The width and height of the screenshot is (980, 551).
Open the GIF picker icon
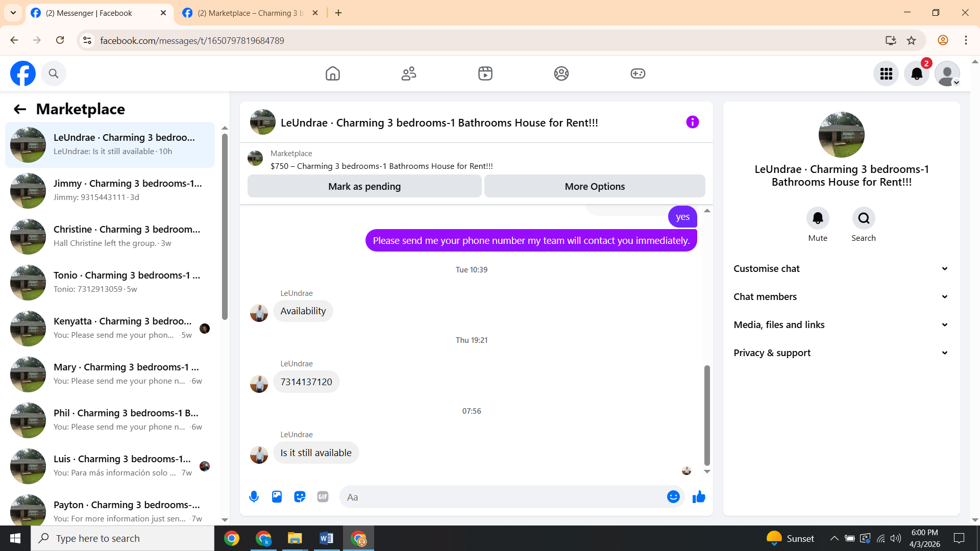(x=323, y=497)
